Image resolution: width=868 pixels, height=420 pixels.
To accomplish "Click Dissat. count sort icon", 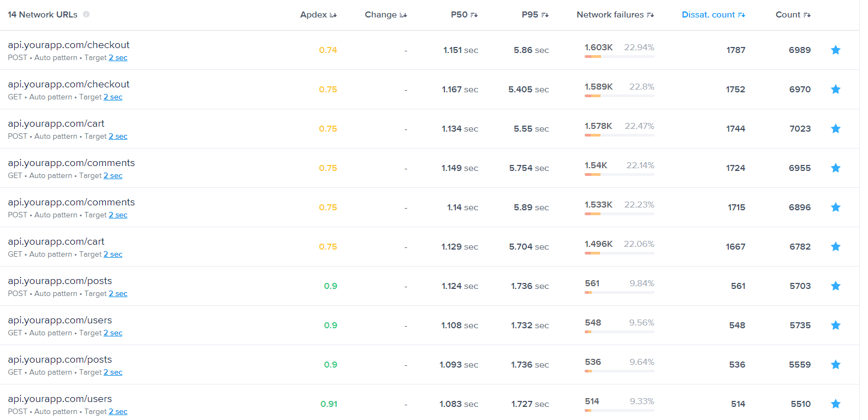I will [x=741, y=15].
